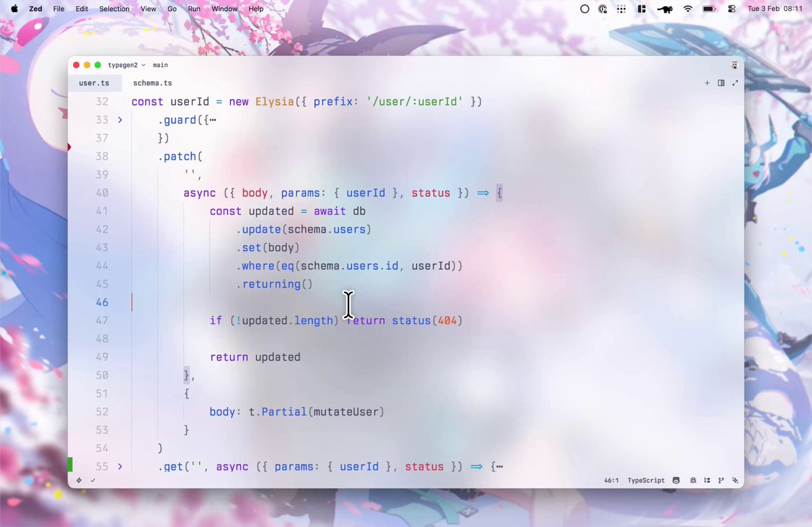Screen dimensions: 812x527
Task: Open the Copilot face icon in status bar
Action: tap(676, 480)
